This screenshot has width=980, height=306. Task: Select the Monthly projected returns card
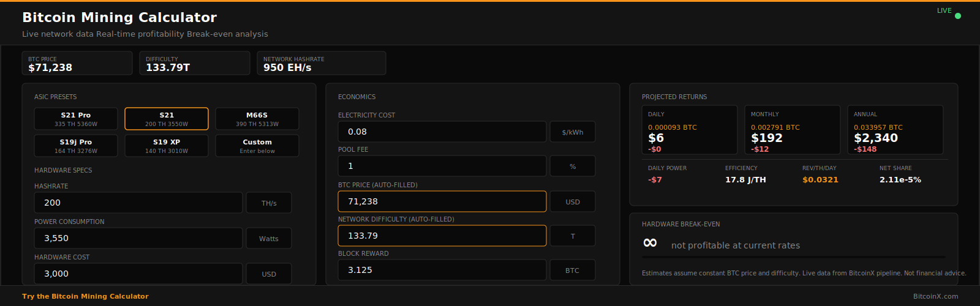792,130
